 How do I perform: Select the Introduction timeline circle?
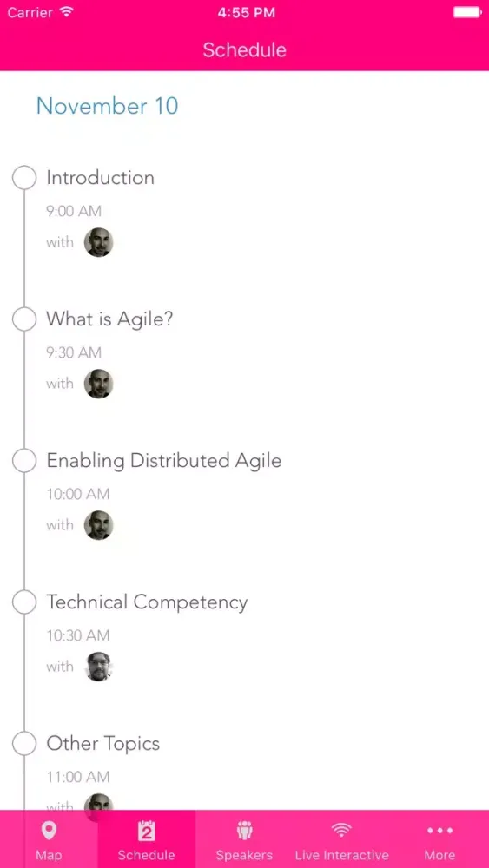click(x=24, y=178)
